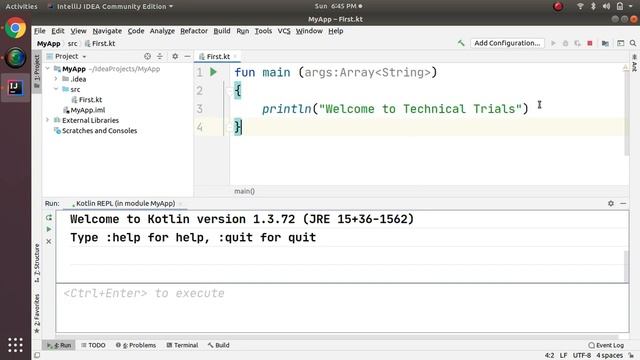
Task: Open the Build menu
Action: click(x=222, y=31)
